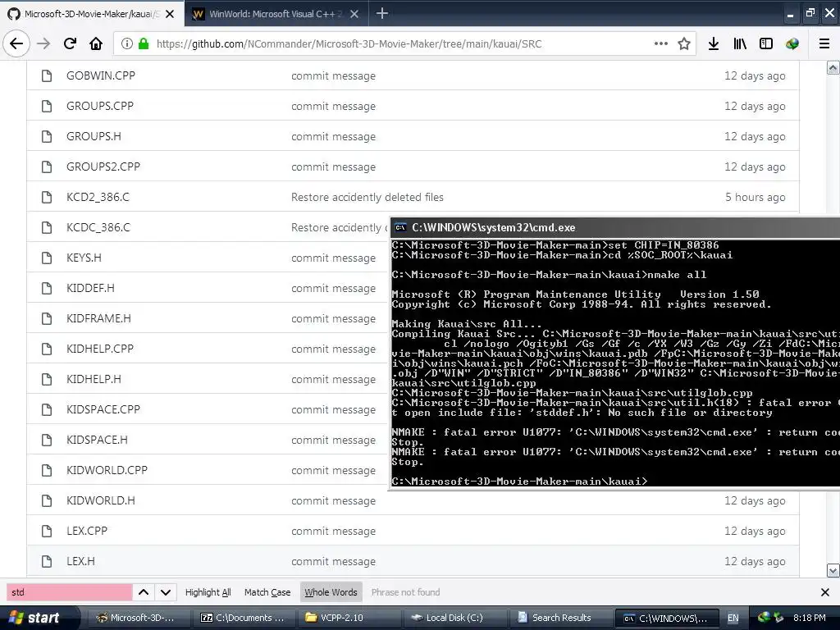Screen dimensions: 840x630
Task: Open KCD2_386.C file
Action: [x=98, y=197]
